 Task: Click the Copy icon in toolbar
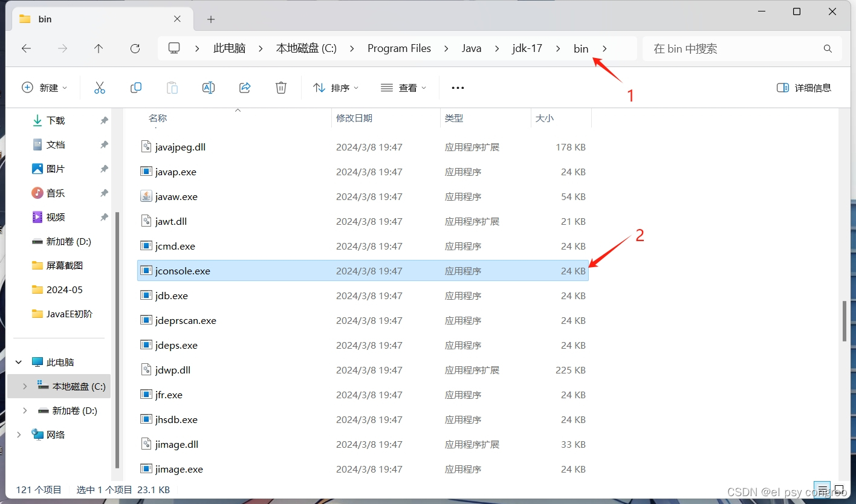pyautogui.click(x=136, y=88)
